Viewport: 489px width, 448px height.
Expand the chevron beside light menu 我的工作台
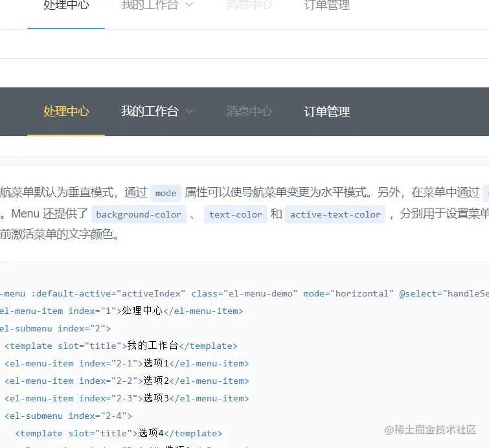[x=190, y=5]
